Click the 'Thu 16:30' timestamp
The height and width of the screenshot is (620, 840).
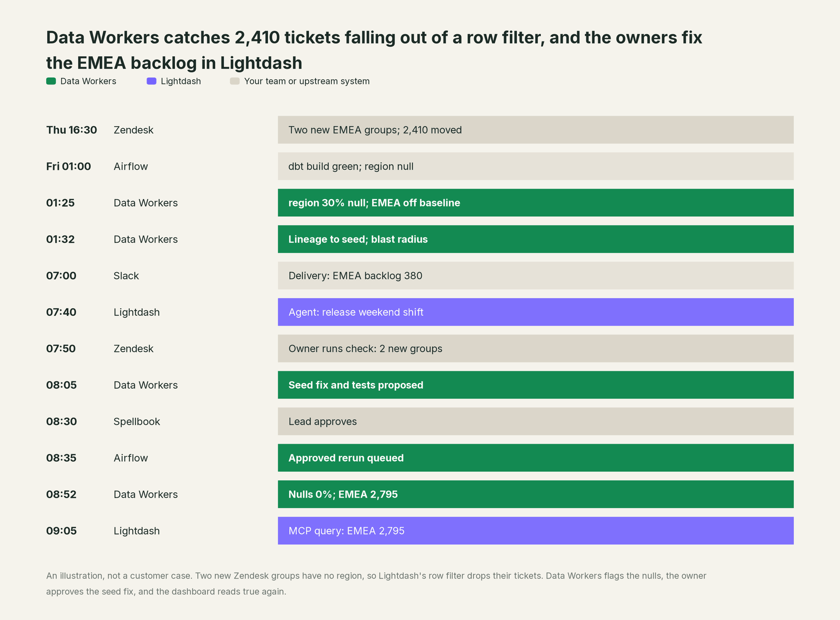coord(71,130)
